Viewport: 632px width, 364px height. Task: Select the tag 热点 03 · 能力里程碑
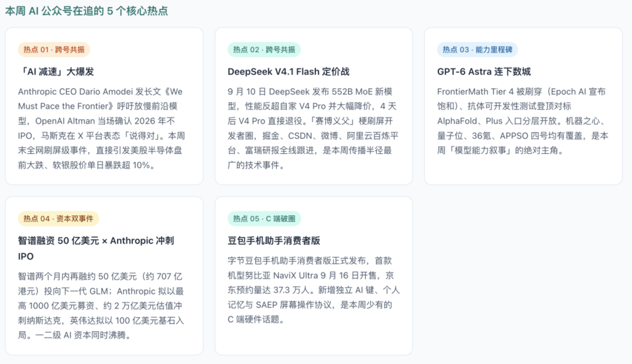tap(477, 50)
